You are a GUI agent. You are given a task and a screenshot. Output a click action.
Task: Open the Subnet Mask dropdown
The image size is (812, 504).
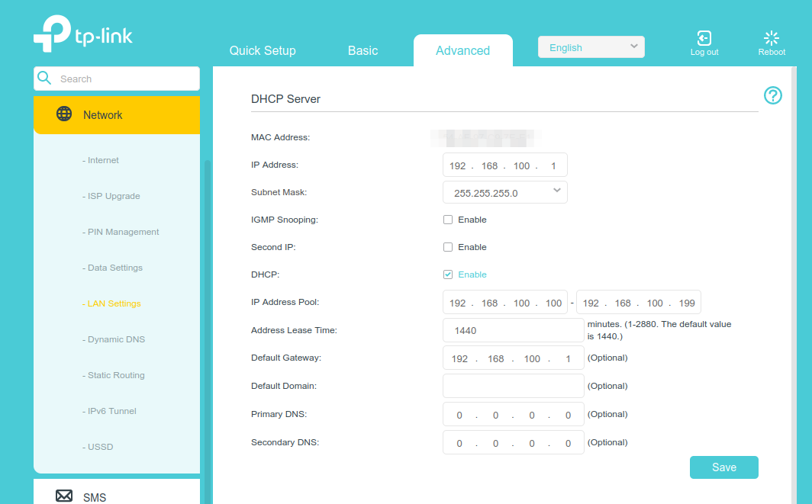tap(505, 192)
